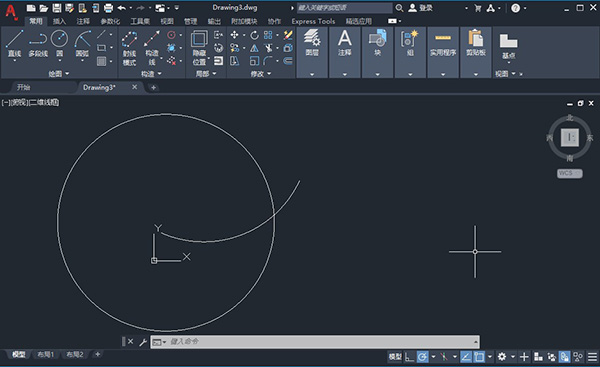The width and height of the screenshot is (600, 367).
Task: Open the 插入 (Insert) ribbon tab
Action: point(59,21)
